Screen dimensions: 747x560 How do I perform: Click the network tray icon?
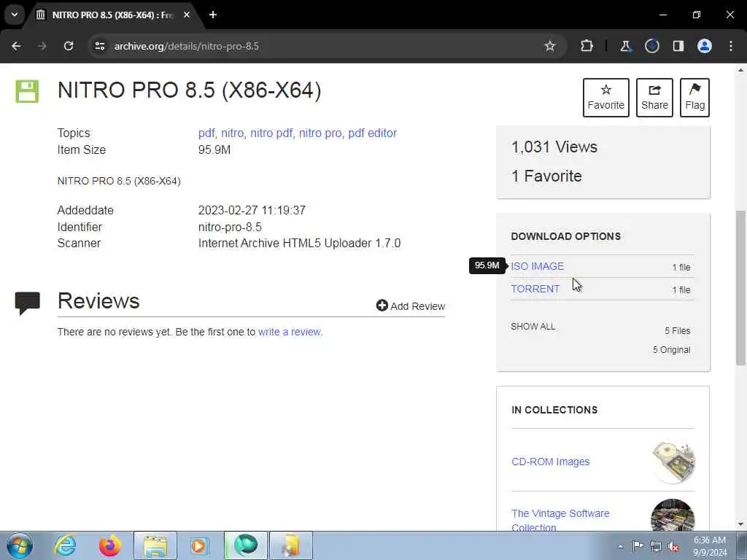pos(656,546)
